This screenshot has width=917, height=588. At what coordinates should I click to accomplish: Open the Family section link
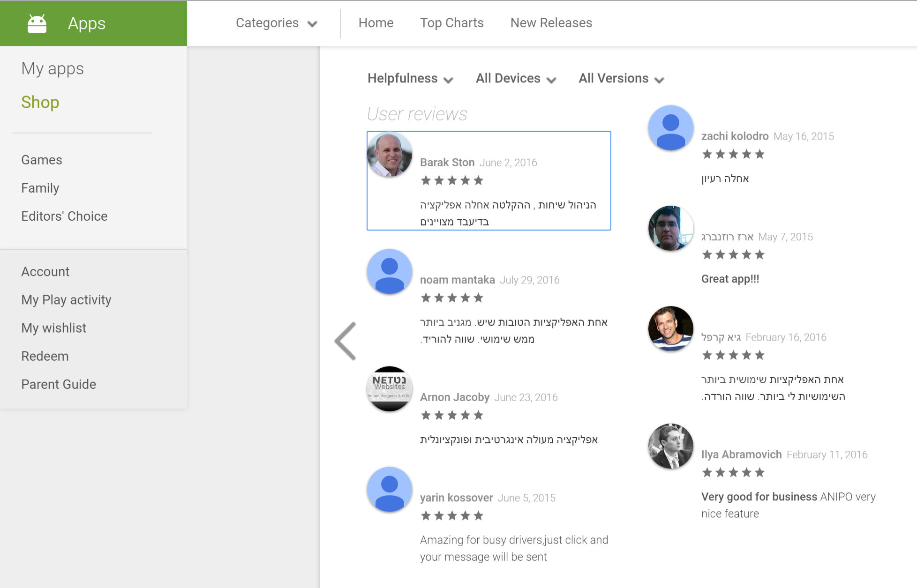coord(40,188)
